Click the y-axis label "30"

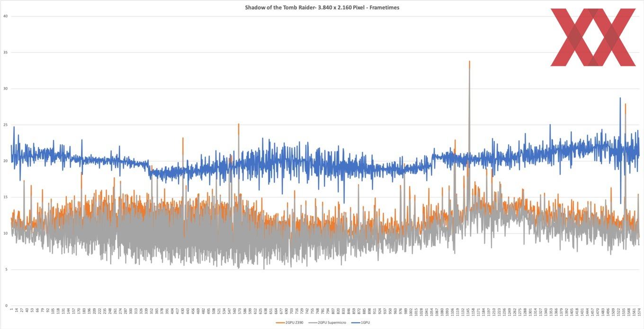(x=5, y=89)
